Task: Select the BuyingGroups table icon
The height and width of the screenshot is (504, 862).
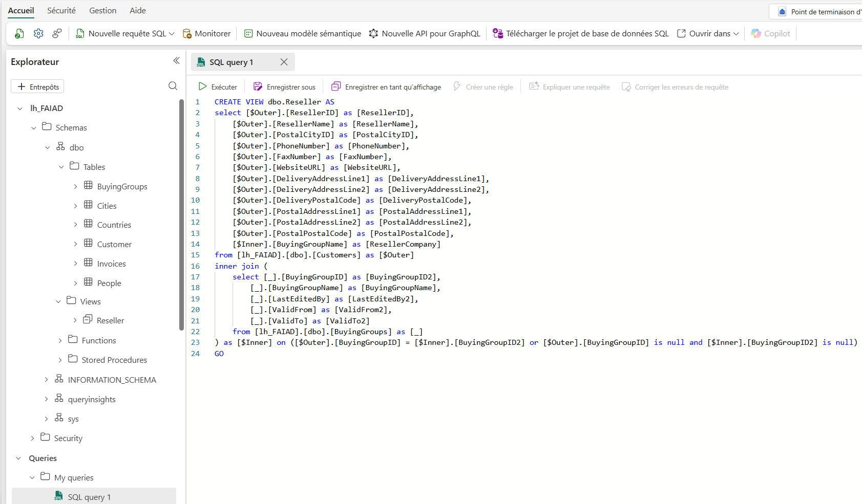Action: (88, 185)
